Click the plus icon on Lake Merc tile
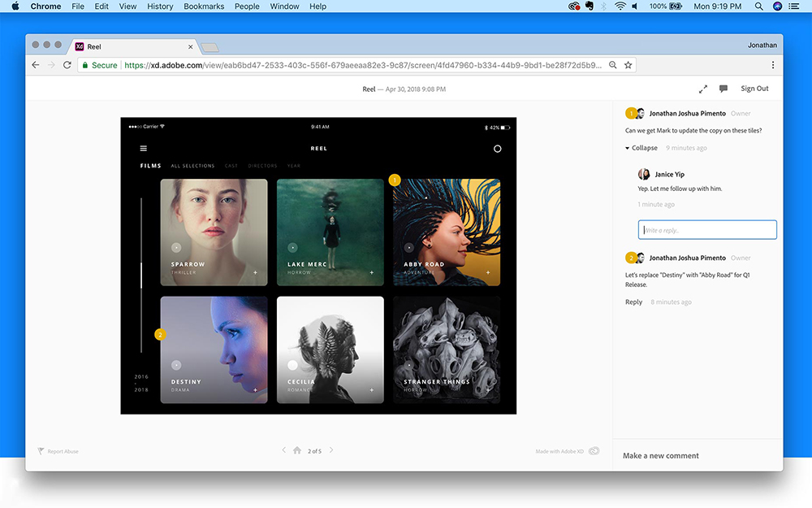812x508 pixels. (x=372, y=272)
